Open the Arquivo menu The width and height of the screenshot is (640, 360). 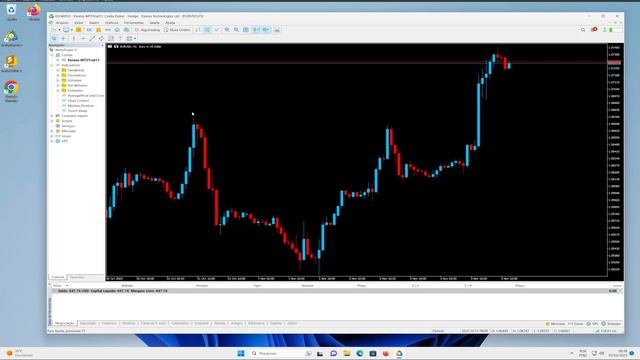pos(62,23)
